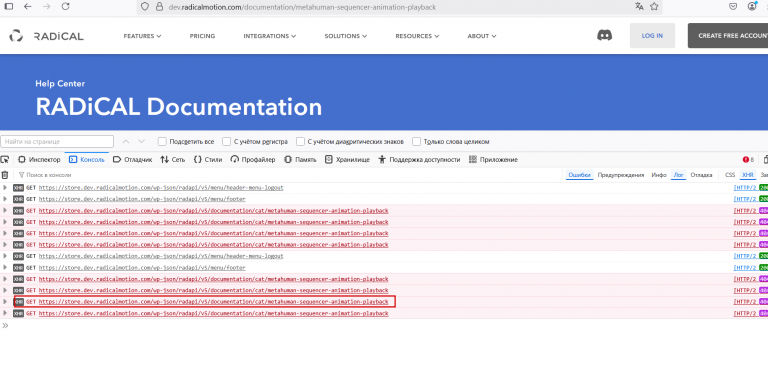Image resolution: width=768 pixels, height=392 pixels.
Task: Click the browser address bar URL
Action: [x=302, y=7]
